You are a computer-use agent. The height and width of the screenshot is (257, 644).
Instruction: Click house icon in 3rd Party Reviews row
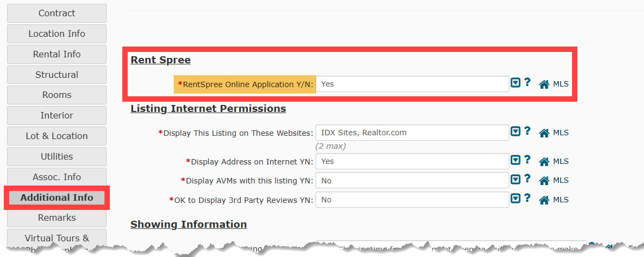point(544,200)
